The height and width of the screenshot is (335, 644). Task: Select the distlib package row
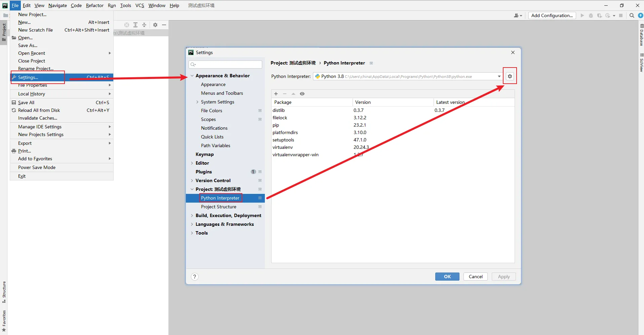[393, 110]
